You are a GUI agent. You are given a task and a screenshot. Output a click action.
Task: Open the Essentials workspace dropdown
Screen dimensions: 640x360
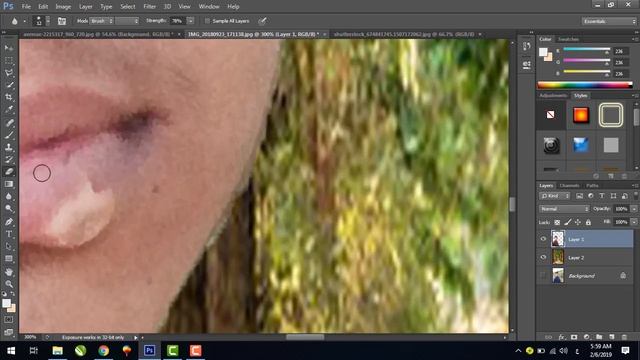(609, 21)
